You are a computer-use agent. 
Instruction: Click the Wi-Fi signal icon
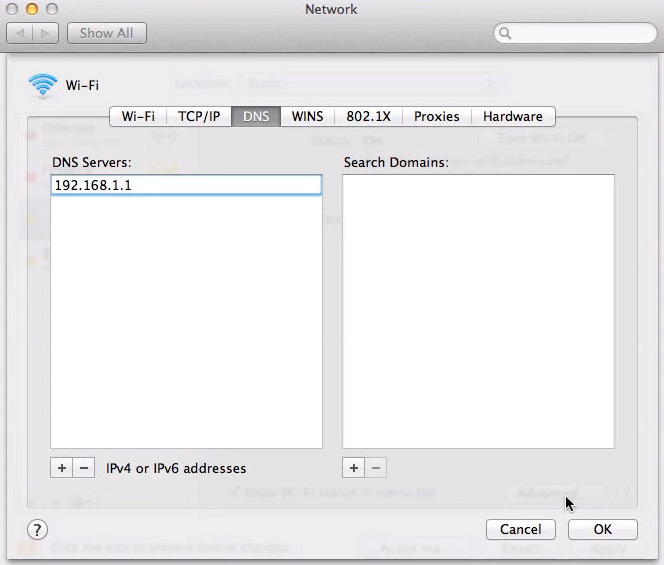(x=42, y=86)
